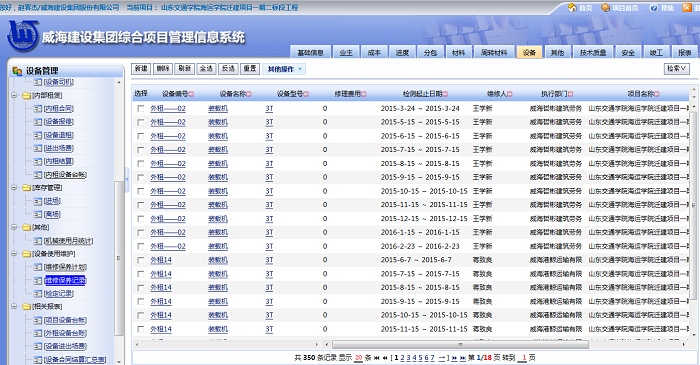Click the company logo icon

pyautogui.click(x=23, y=36)
